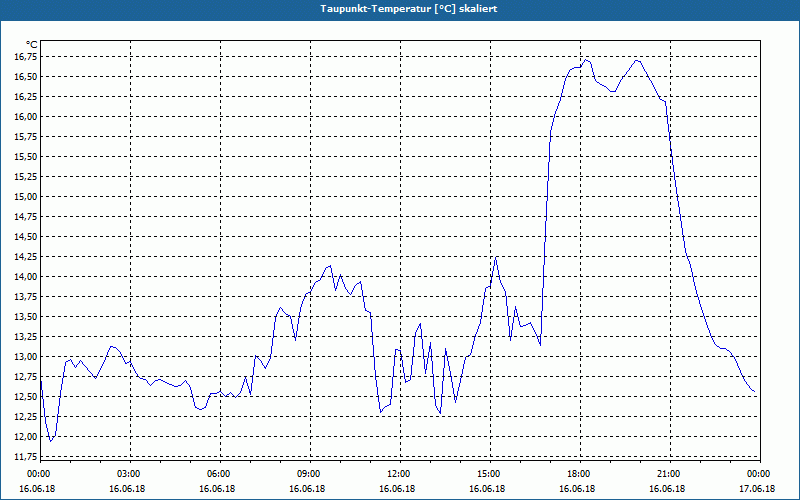Pick the 12,75 y-axis value
The height and width of the screenshot is (500, 800).
(26, 377)
